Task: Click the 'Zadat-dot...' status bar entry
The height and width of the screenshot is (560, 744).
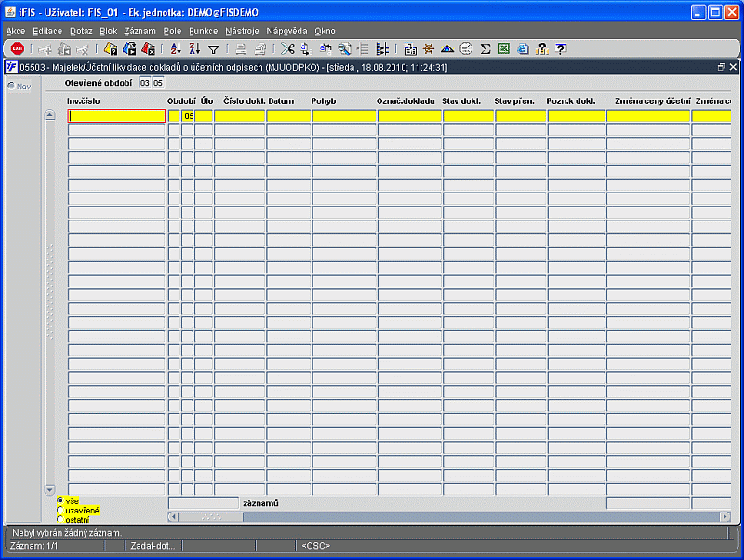Action: click(x=153, y=546)
